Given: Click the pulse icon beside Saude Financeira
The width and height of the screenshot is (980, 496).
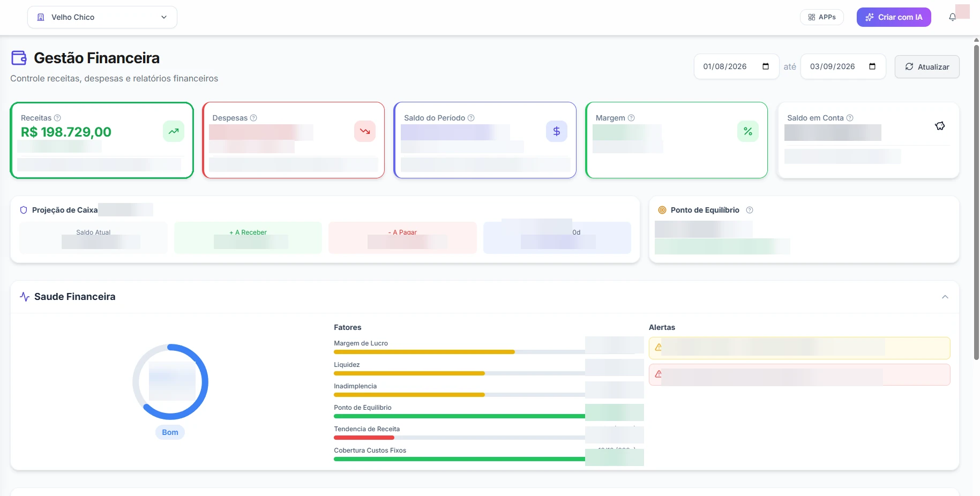Looking at the screenshot, I should pos(25,297).
